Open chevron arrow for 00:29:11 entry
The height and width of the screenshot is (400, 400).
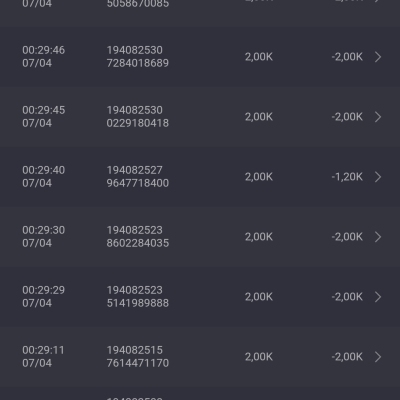[x=378, y=357]
